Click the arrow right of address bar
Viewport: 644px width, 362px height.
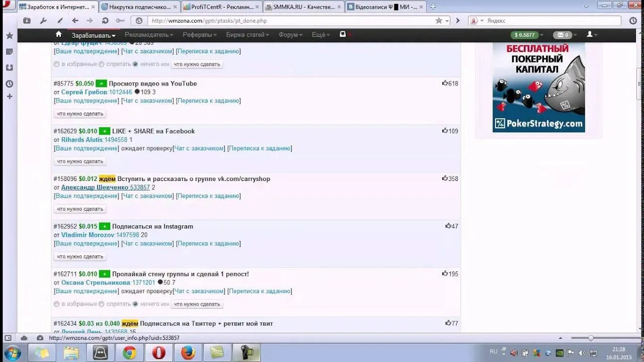[458, 21]
